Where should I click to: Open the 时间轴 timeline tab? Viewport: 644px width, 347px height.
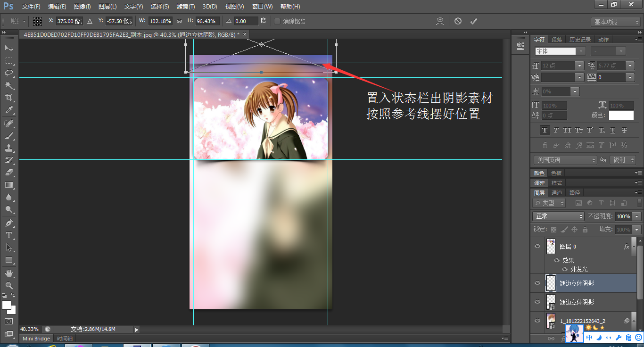(65, 339)
